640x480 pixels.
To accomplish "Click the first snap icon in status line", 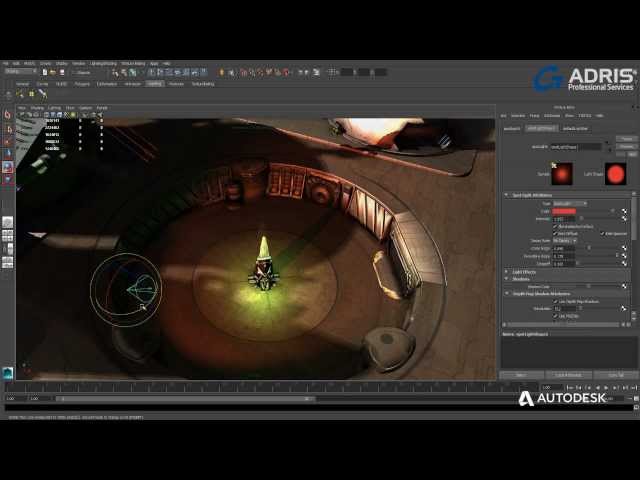I will tap(244, 73).
